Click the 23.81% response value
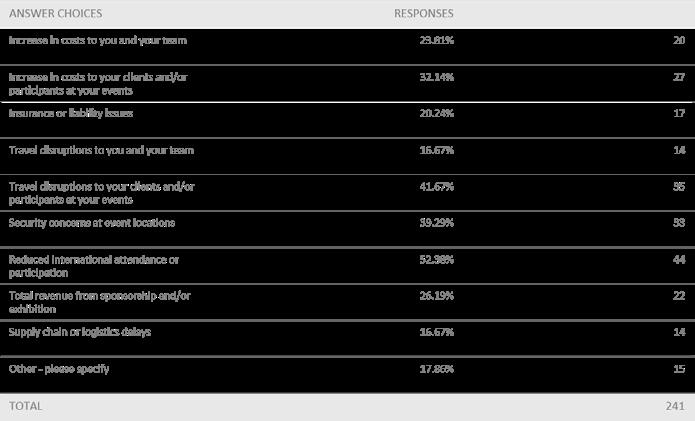 437,40
